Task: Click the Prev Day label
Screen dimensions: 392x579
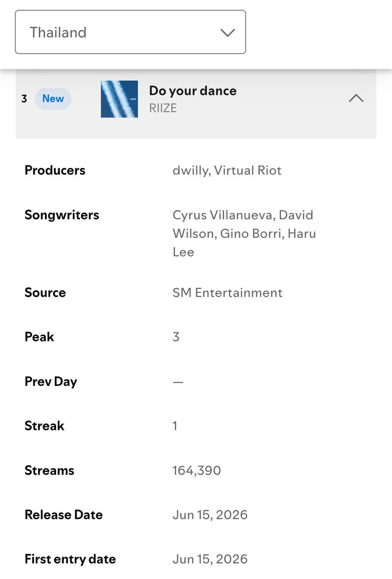Action: 51,382
